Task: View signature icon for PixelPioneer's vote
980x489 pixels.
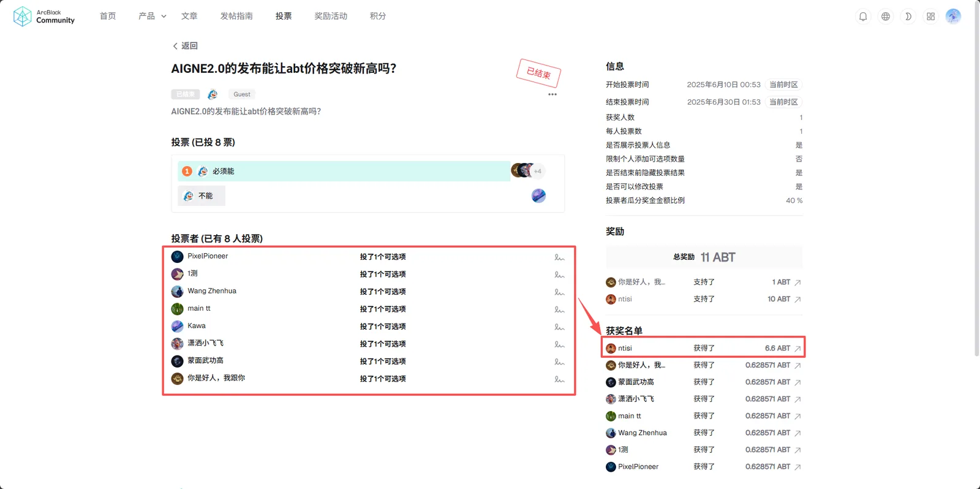Action: pyautogui.click(x=559, y=257)
